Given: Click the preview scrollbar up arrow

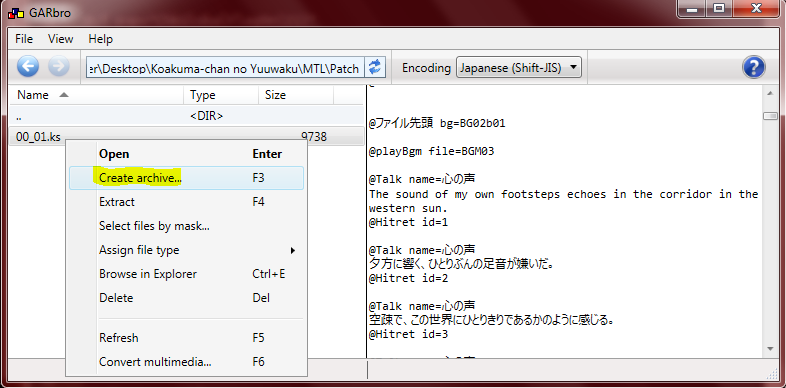Looking at the screenshot, I should [770, 93].
